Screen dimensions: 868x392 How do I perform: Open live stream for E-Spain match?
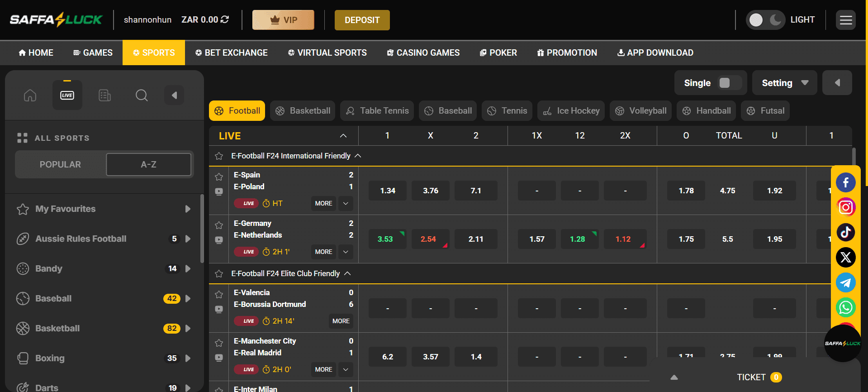coord(219,191)
